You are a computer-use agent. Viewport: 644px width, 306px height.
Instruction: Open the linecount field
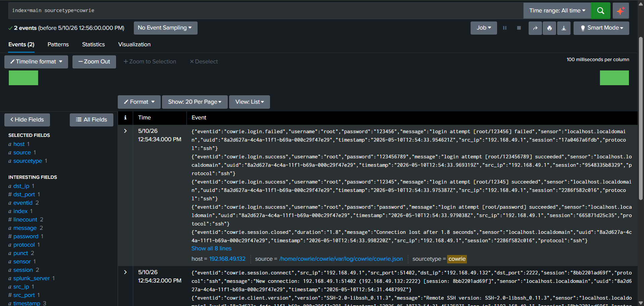click(25, 220)
